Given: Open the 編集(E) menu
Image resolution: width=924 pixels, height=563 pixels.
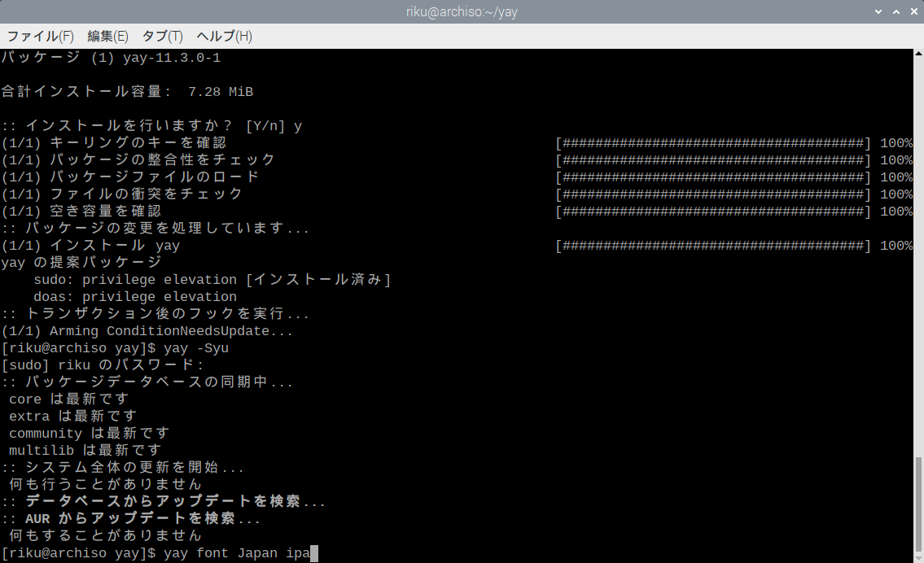Looking at the screenshot, I should click(x=108, y=37).
